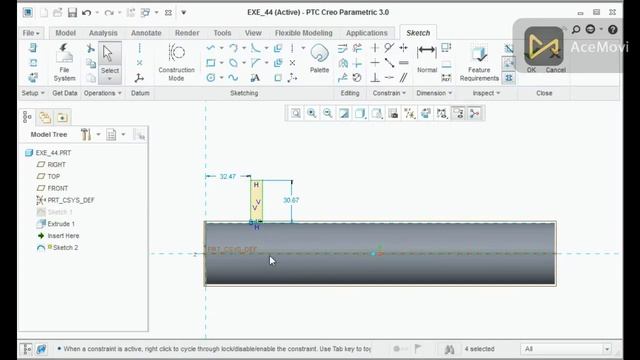This screenshot has width=640, height=360.
Task: Expand the Inspect group dropdown
Action: coord(486,93)
